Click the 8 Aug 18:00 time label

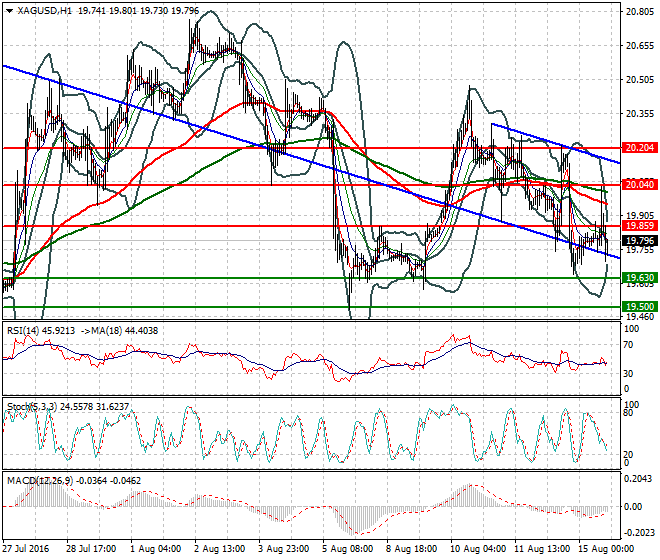click(x=411, y=549)
